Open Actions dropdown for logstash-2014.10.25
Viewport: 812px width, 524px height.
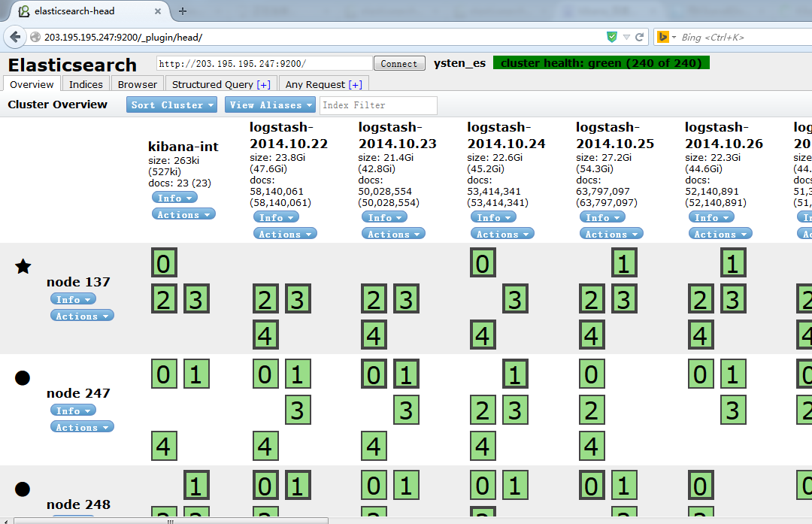tap(611, 234)
